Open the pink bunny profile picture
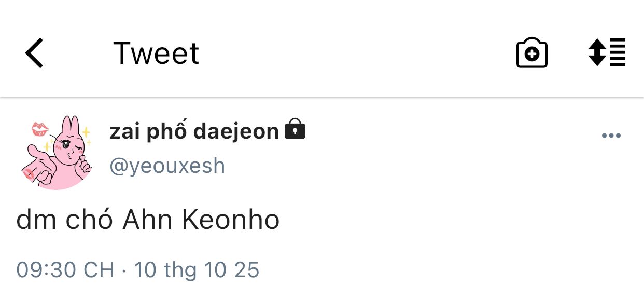This screenshot has height=298, width=644. [x=57, y=152]
